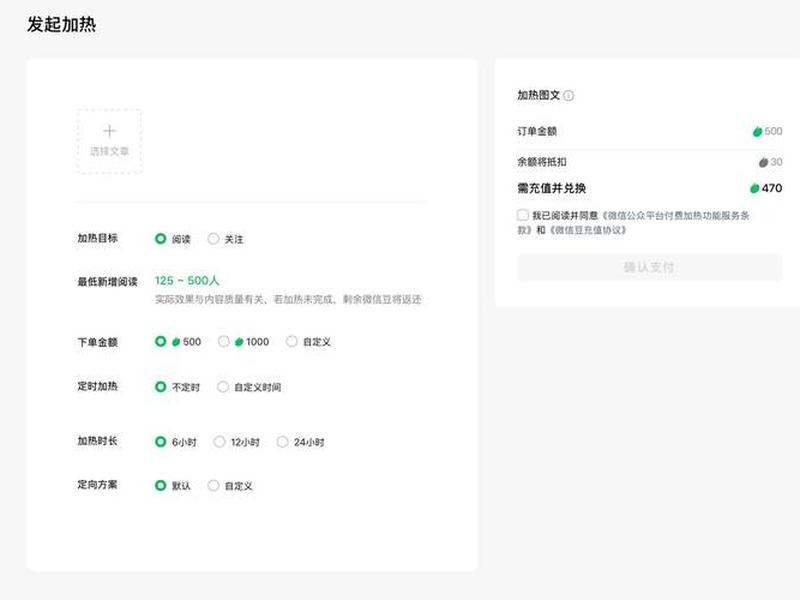Set heating duration to 24小时
This screenshot has width=800, height=600.
[x=282, y=441]
